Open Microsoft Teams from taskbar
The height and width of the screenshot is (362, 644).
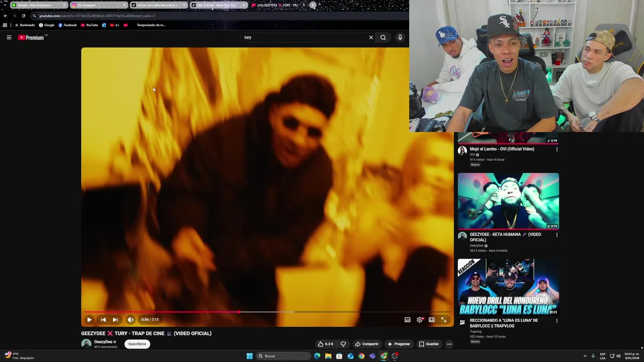372,356
